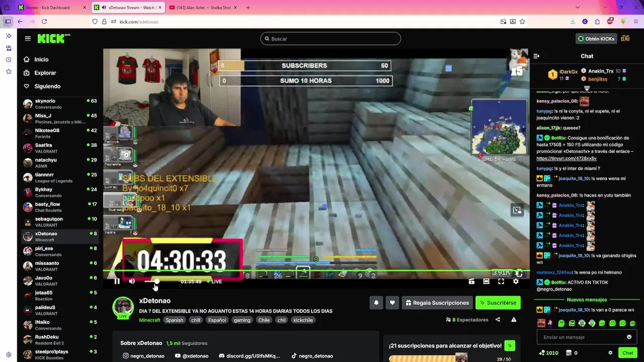Open Saat1ra channel in sidebar

(60, 148)
